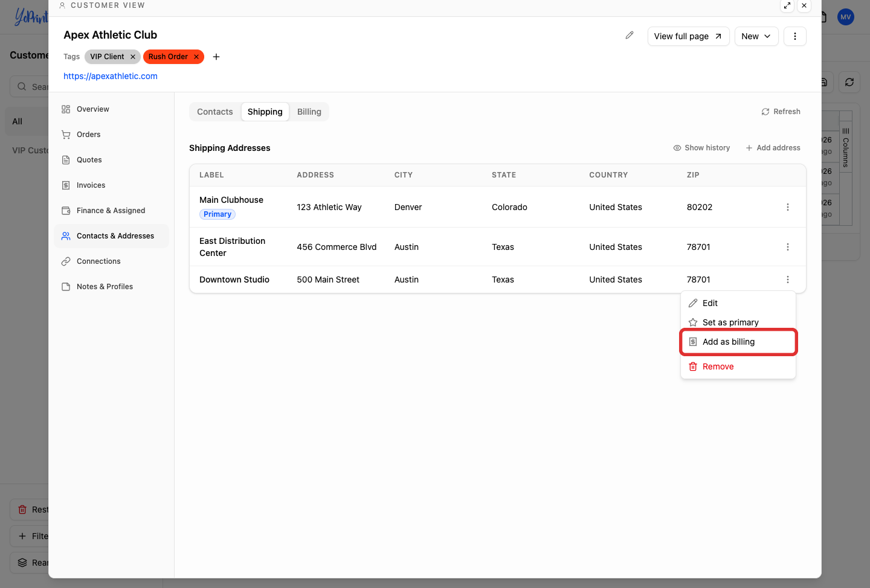870x588 pixels.
Task: Choose Add as billing from menu
Action: [738, 342]
